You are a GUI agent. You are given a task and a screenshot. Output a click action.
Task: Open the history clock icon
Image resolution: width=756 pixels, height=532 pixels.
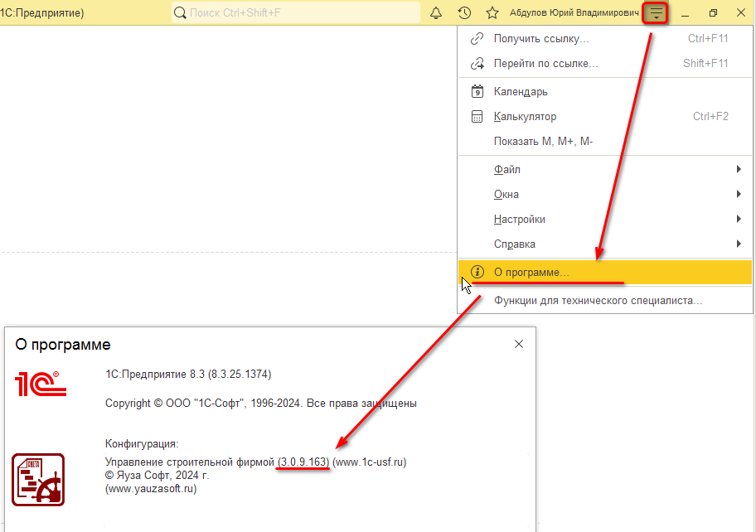(x=464, y=13)
